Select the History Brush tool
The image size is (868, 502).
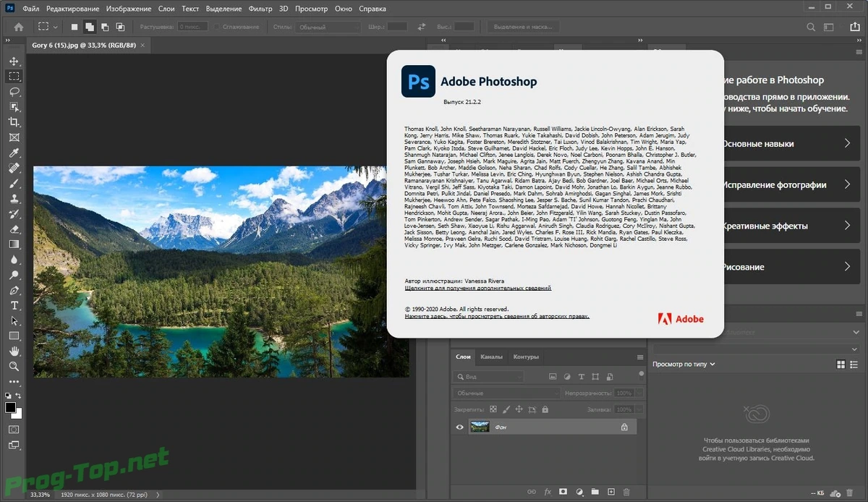(x=14, y=214)
